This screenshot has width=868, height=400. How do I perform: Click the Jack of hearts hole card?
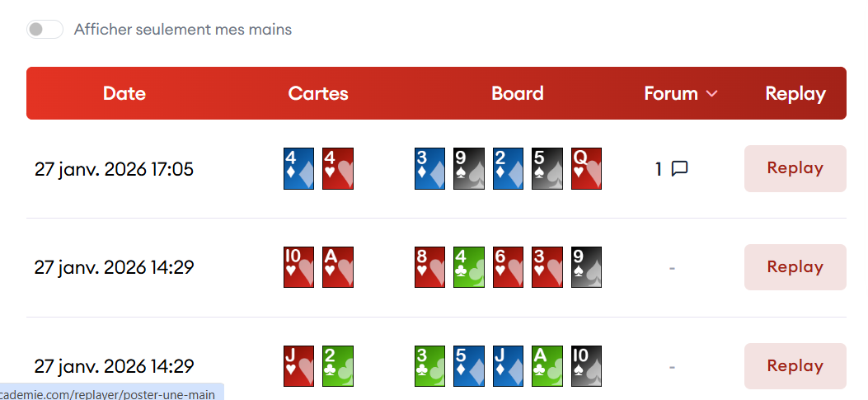tap(298, 366)
